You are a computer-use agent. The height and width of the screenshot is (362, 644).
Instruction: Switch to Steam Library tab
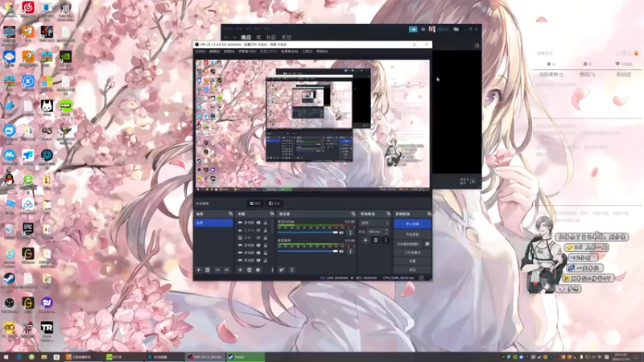258,37
